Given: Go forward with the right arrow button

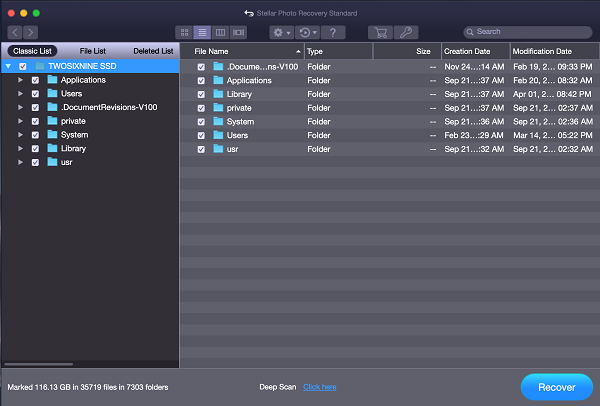Looking at the screenshot, I should click(30, 32).
